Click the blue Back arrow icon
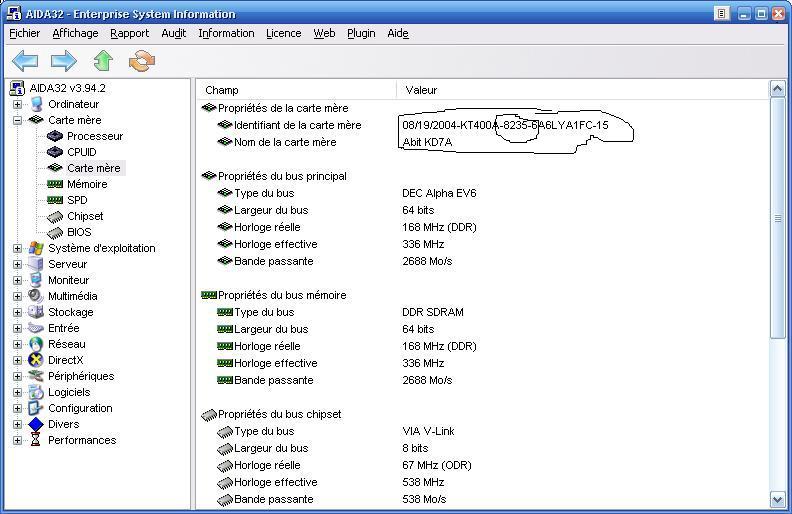This screenshot has width=792, height=514. [x=25, y=61]
